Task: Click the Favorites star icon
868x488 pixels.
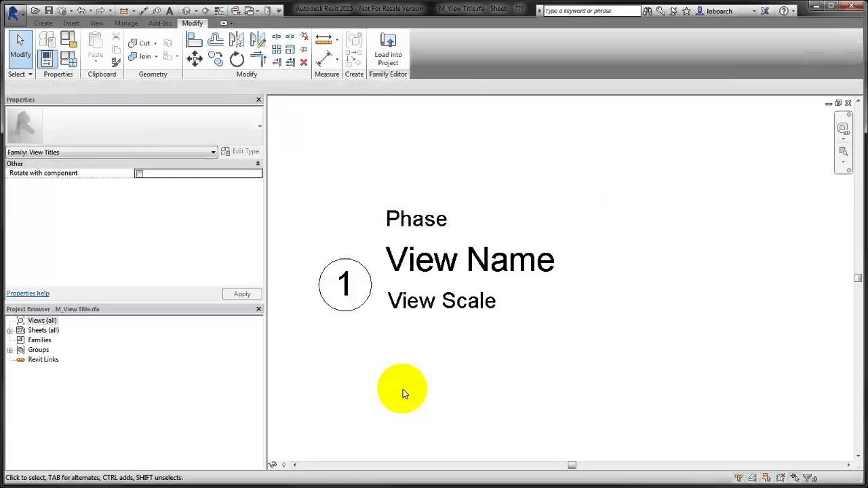Action: tap(686, 11)
